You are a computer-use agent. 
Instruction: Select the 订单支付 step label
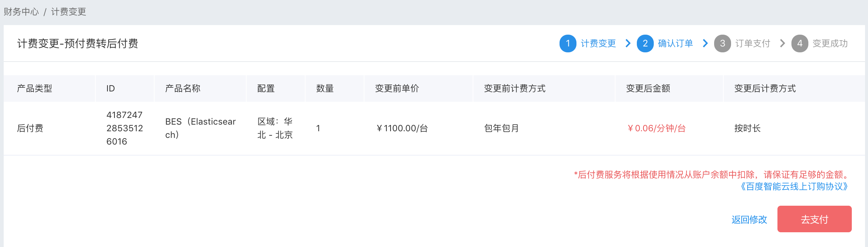pos(753,44)
